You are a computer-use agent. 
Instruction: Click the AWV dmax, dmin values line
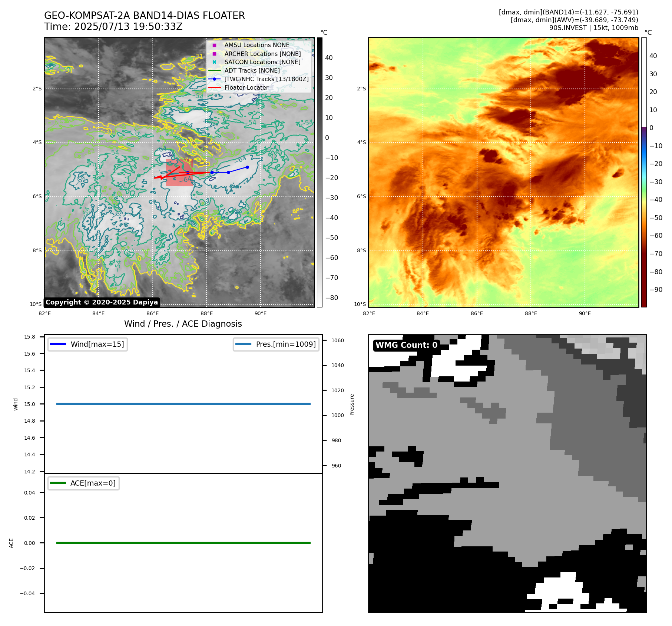point(575,20)
